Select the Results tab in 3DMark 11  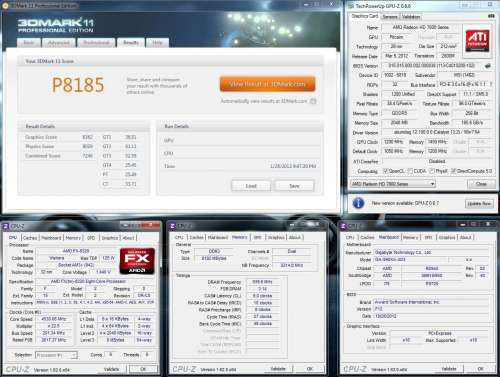click(x=131, y=42)
